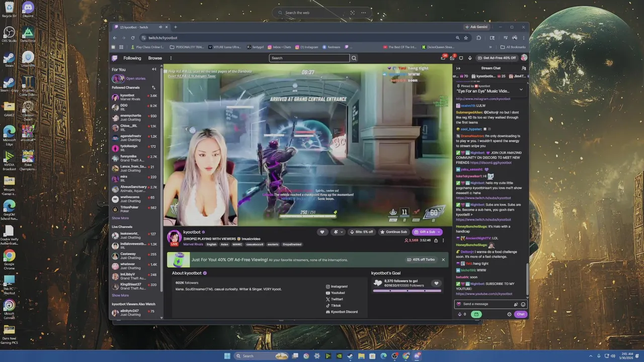
Task: Click the Marvel Rivals category link
Action: [193, 244]
